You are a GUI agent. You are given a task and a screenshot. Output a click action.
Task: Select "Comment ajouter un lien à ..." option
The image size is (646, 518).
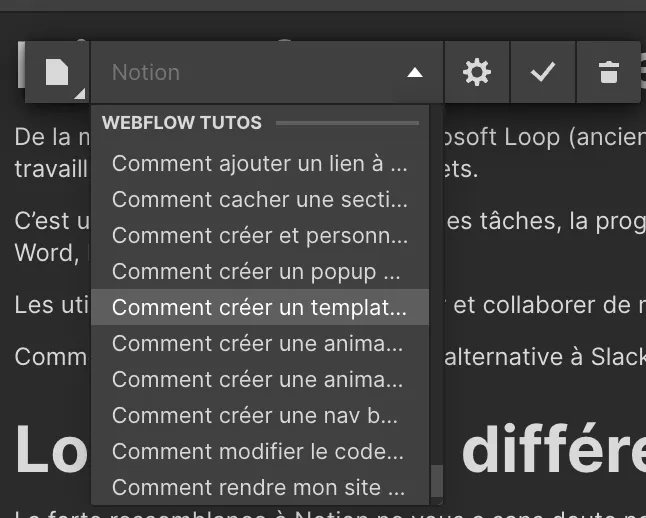click(260, 164)
